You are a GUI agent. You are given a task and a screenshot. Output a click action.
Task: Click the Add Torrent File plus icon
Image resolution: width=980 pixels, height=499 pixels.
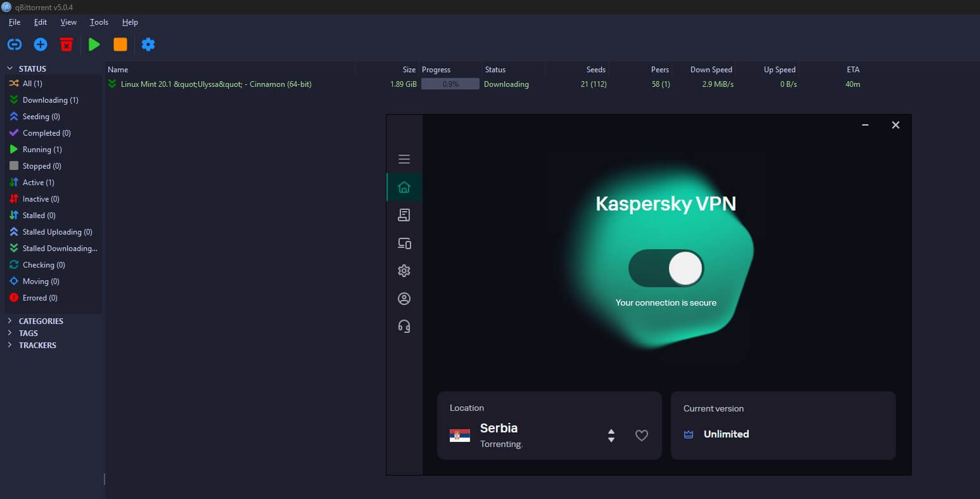click(40, 44)
